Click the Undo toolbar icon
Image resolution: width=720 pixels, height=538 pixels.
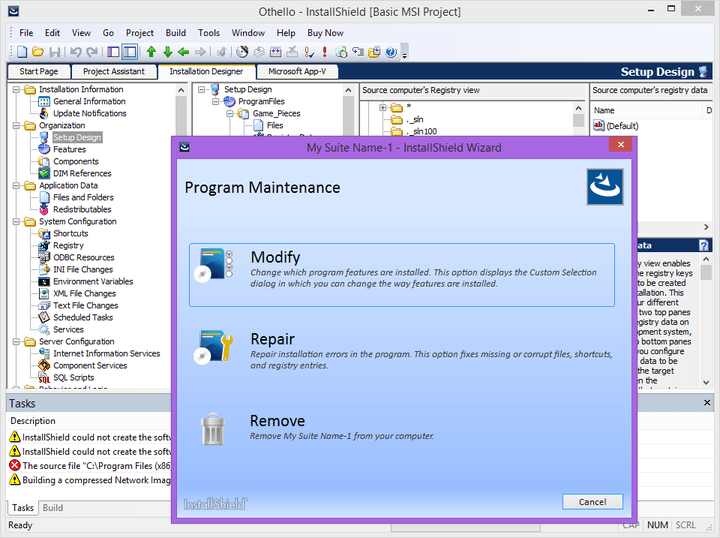pos(76,52)
